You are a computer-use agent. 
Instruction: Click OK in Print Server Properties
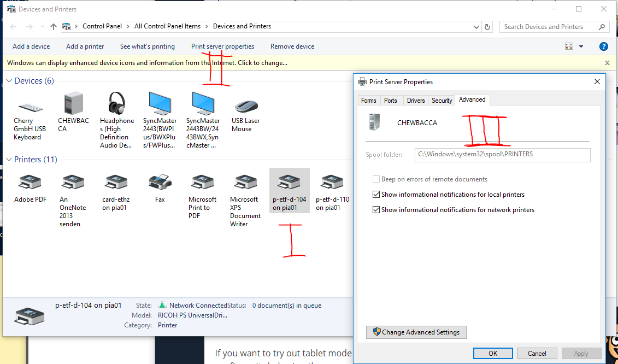coord(493,354)
